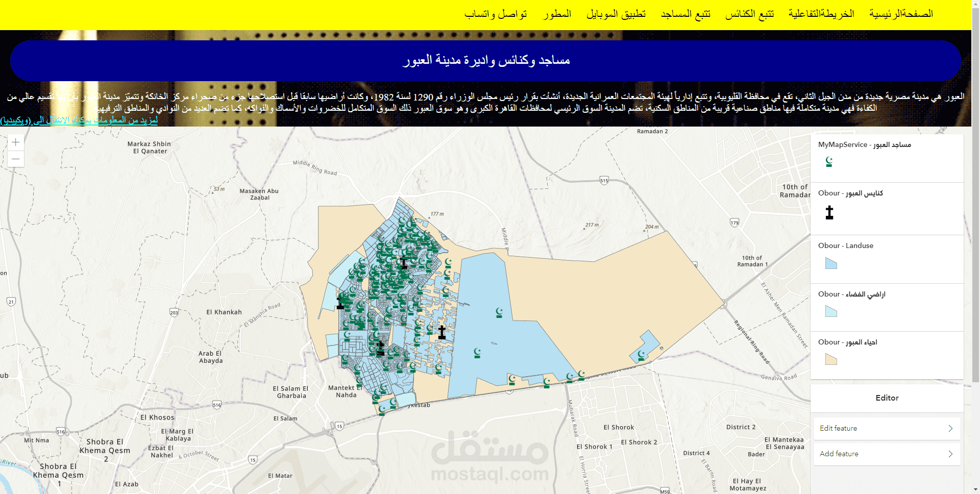Open الخريطةالتفاعلية interactive map menu
The image size is (980, 494).
tap(821, 14)
